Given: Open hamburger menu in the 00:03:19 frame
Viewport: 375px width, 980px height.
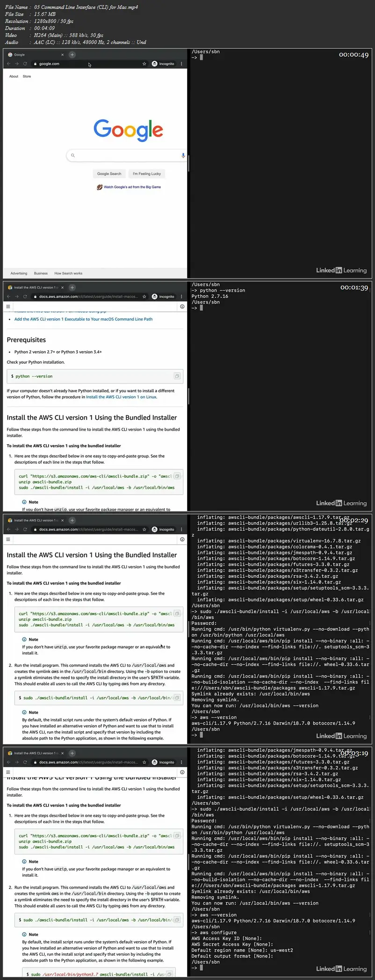Looking at the screenshot, I should 8,772.
